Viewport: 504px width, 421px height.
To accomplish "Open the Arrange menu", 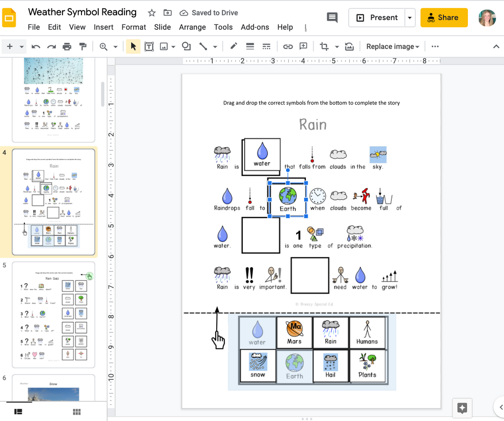I will 192,27.
